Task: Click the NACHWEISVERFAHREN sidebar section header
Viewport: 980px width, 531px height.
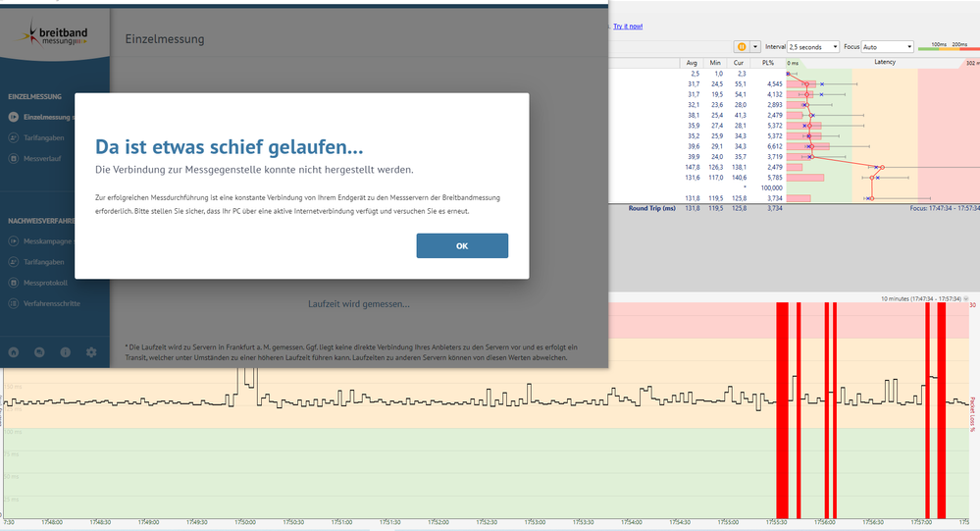Action: coord(41,221)
